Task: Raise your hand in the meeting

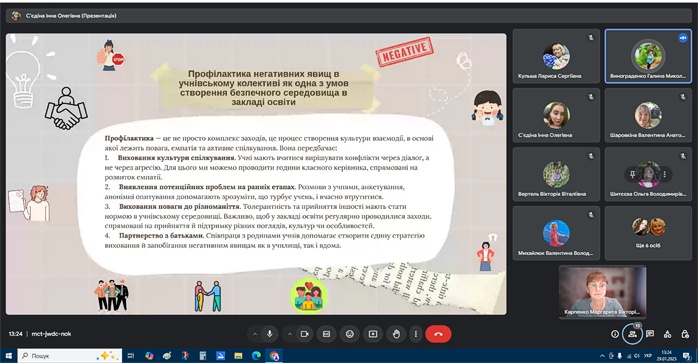Action: [396, 334]
